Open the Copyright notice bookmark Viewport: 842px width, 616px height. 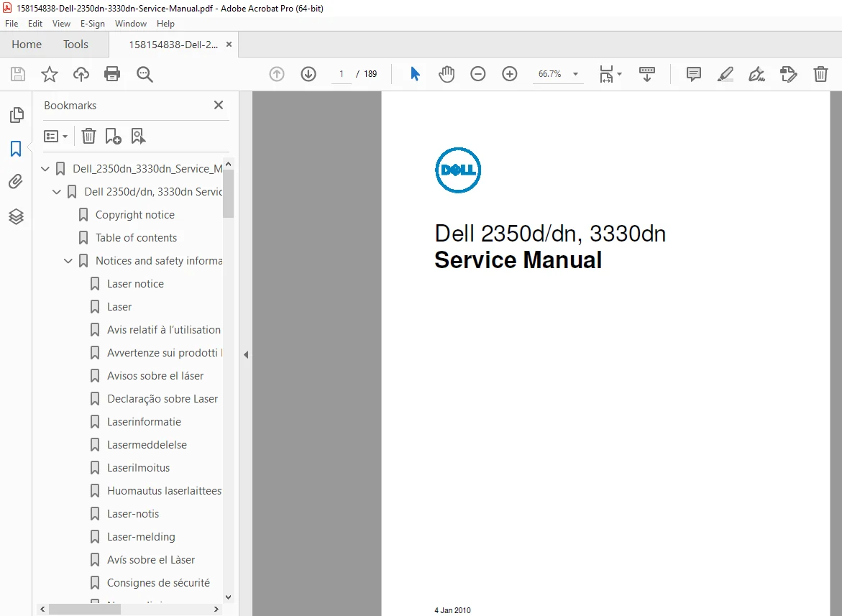pos(134,215)
